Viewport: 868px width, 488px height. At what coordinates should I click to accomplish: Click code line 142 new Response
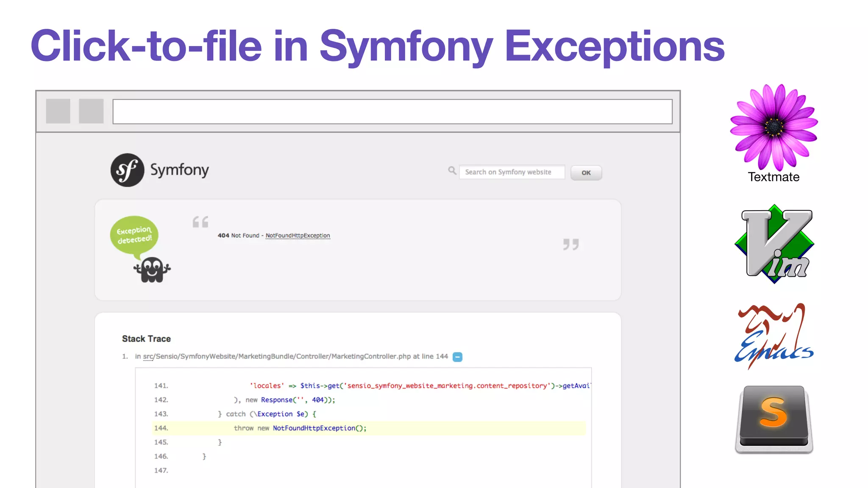pyautogui.click(x=284, y=400)
